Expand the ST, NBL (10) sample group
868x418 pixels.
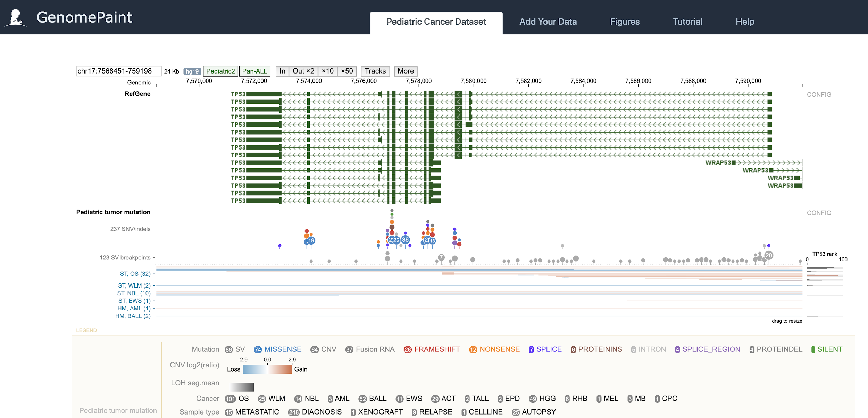[x=134, y=293]
